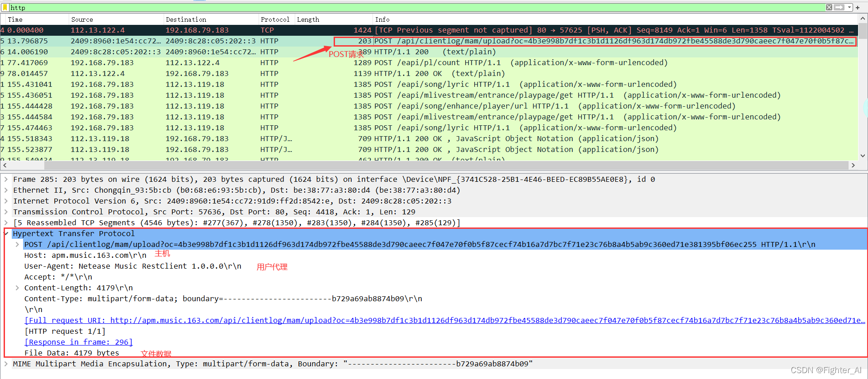Viewport: 868px width, 379px height.
Task: Select the Content-Type multipart/form-data field
Action: 223,299
